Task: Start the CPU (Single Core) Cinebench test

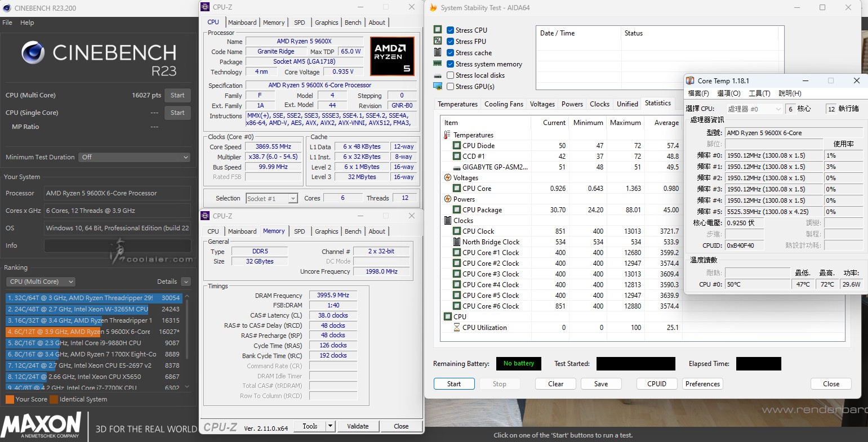Action: click(177, 113)
